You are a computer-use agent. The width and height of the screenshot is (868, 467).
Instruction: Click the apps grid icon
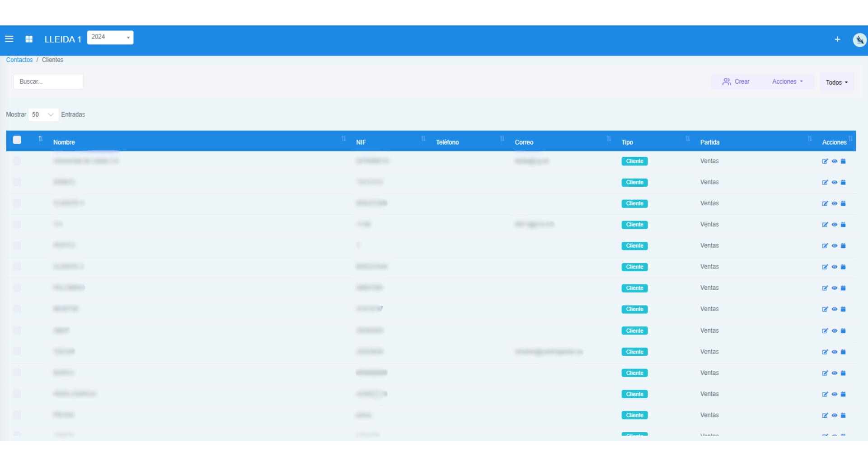pyautogui.click(x=29, y=39)
